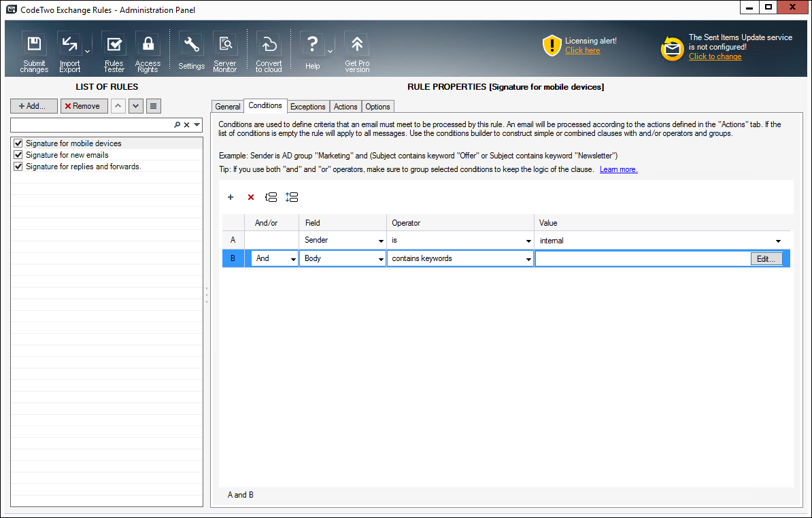The height and width of the screenshot is (518, 812).
Task: Uncheck Signature for replies and forwards rule
Action: (18, 166)
